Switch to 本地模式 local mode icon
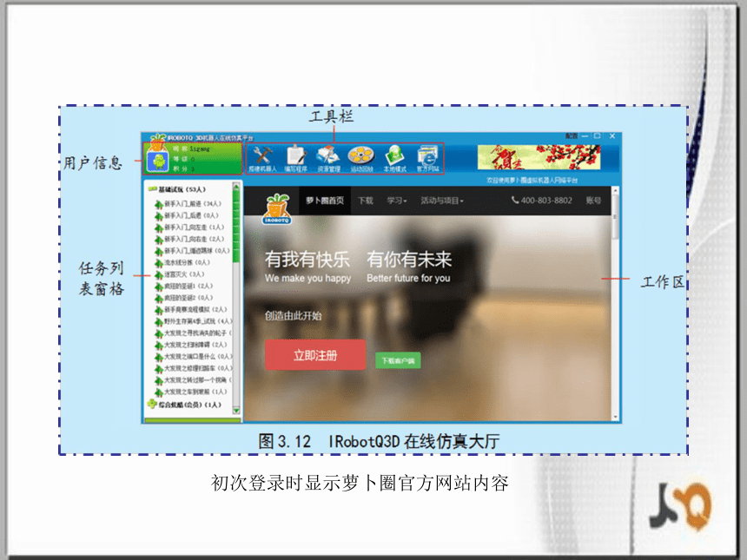Image resolution: width=747 pixels, height=560 pixels. tap(395, 159)
